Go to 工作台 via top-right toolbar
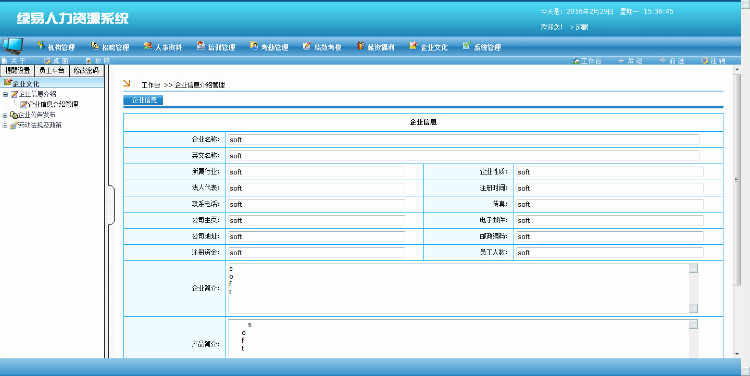This screenshot has height=376, width=750. [x=587, y=61]
